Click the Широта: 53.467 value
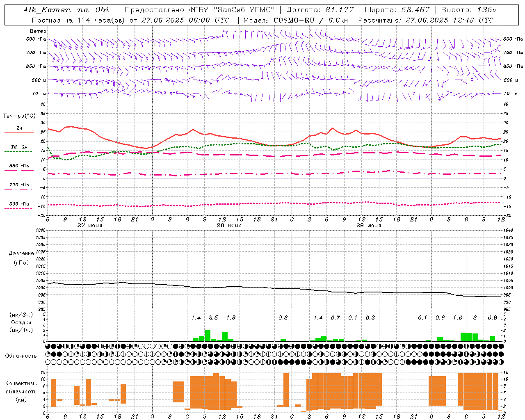The image size is (525, 420). tap(397, 10)
